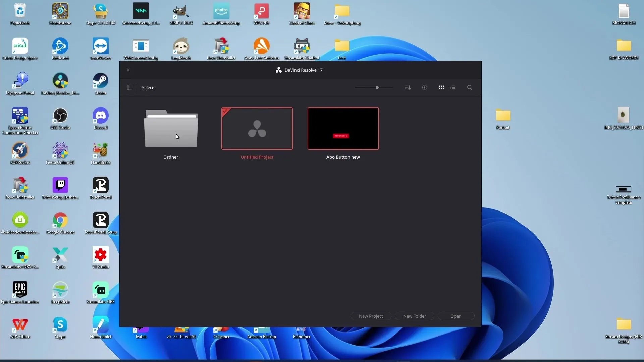This screenshot has height=362, width=644.
Task: Click the sort options icon in Projects panel
Action: 408,87
